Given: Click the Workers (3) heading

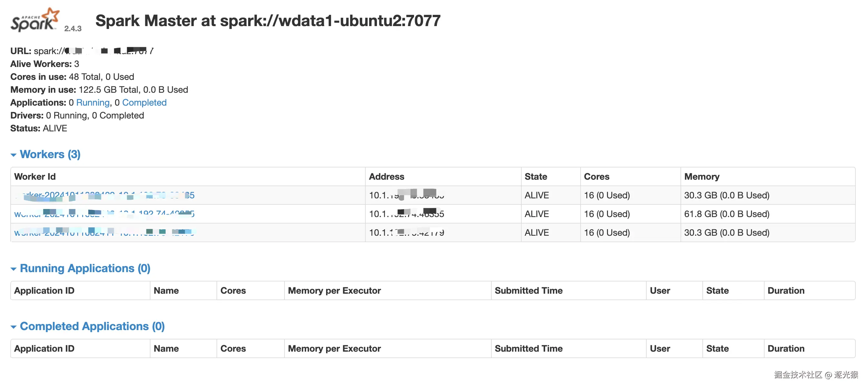Looking at the screenshot, I should [x=50, y=154].
